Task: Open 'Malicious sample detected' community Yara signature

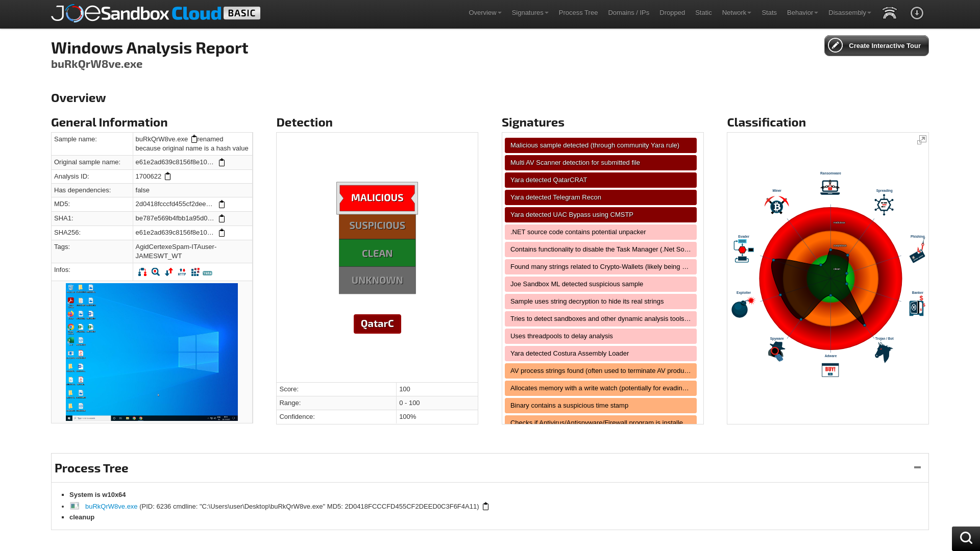Action: pos(600,145)
